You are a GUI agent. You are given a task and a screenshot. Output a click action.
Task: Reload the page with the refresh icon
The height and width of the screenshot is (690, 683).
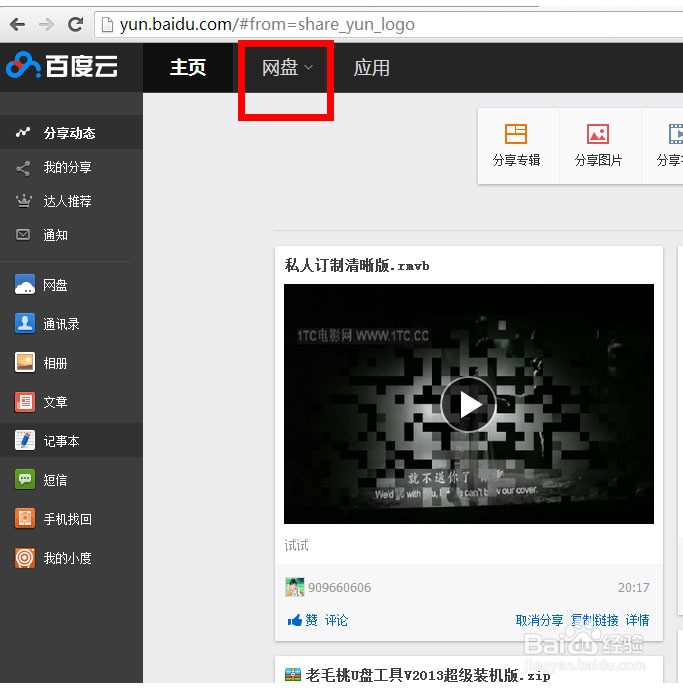tap(75, 24)
